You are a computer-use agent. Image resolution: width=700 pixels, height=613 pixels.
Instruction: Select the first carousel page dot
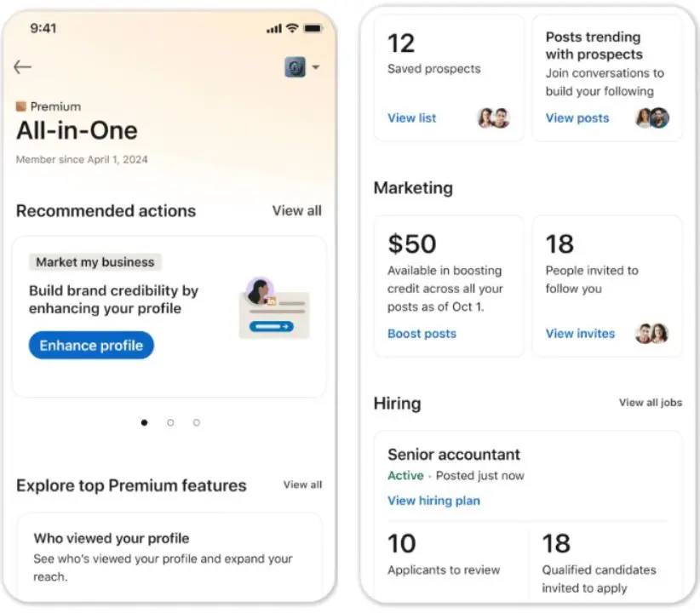(x=145, y=422)
